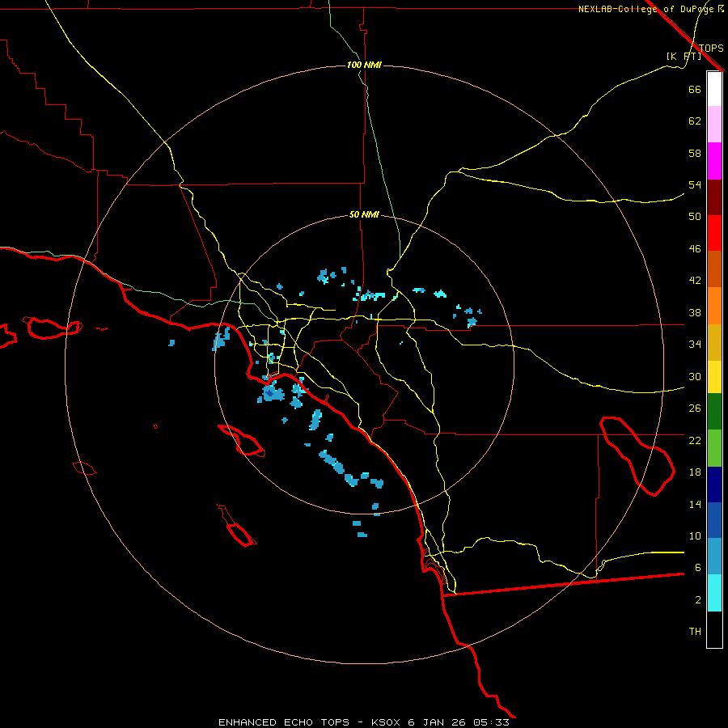728x728 pixels.
Task: Click the NEXLAB-College of DuPage label
Action: pyautogui.click(x=650, y=9)
